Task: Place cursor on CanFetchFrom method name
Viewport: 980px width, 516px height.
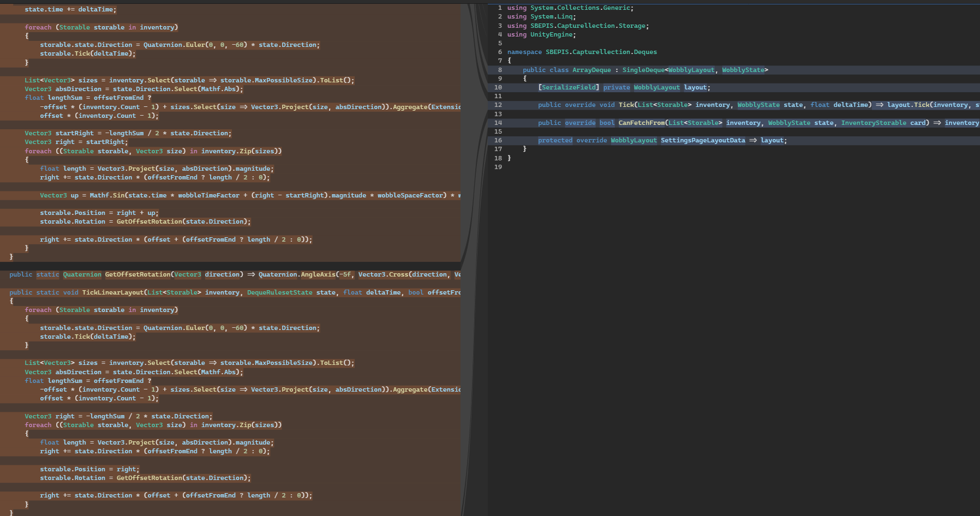Action: [641, 123]
